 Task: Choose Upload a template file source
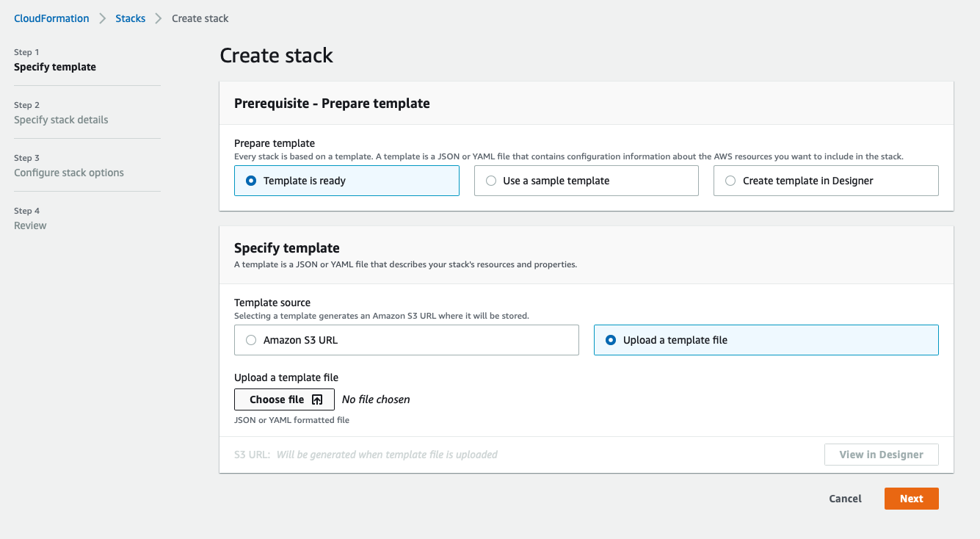766,340
